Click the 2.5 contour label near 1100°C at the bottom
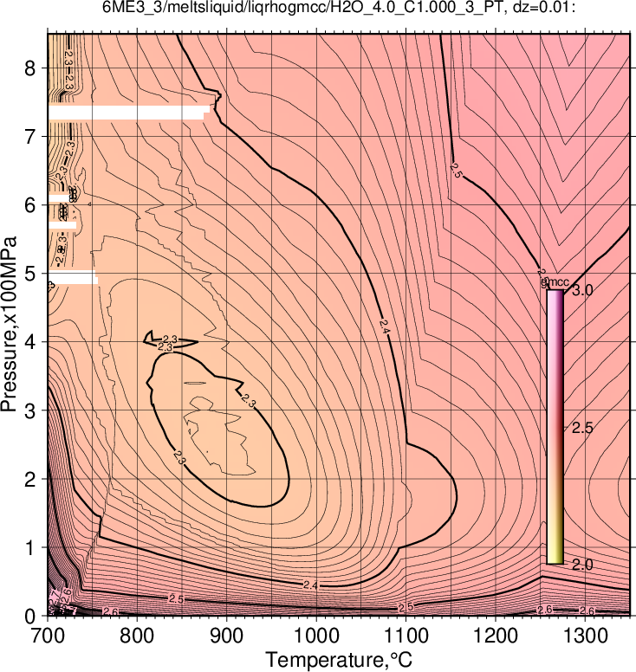The height and width of the screenshot is (672, 636). click(x=406, y=607)
